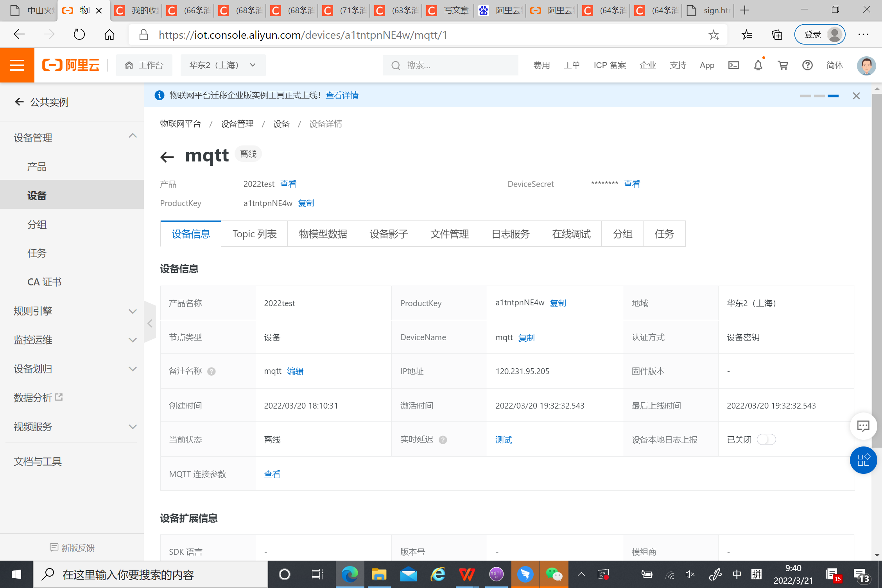Open 数据分析 external link in sidebar
This screenshot has height=588, width=882.
click(x=38, y=398)
